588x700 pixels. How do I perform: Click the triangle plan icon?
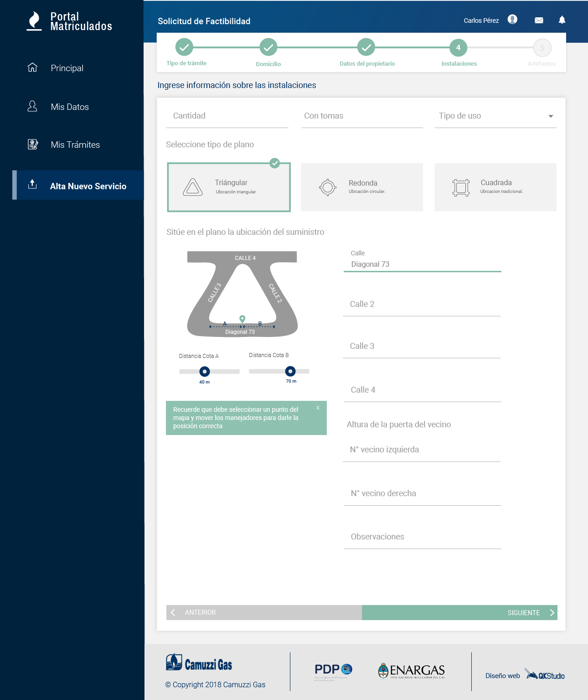click(x=193, y=187)
